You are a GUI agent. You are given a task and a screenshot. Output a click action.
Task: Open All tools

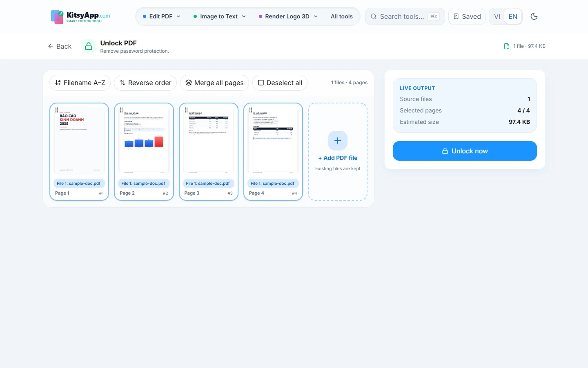(342, 16)
